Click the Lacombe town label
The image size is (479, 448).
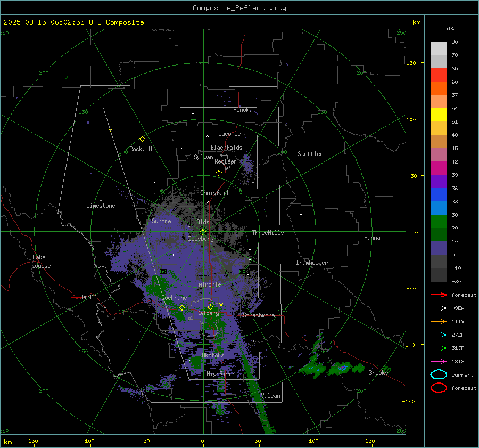(x=229, y=134)
